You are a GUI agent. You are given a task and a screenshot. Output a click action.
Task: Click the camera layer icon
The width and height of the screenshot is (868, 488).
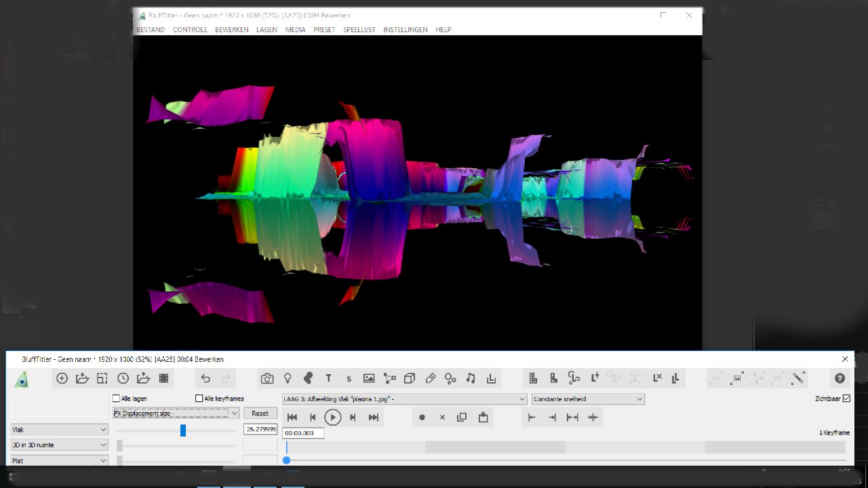click(x=267, y=379)
